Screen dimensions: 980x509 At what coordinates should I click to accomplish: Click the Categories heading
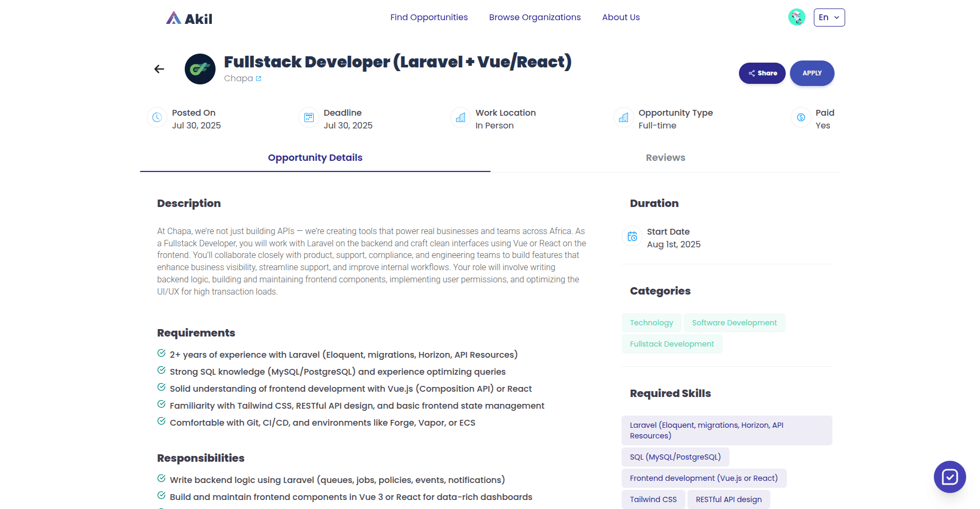[660, 291]
